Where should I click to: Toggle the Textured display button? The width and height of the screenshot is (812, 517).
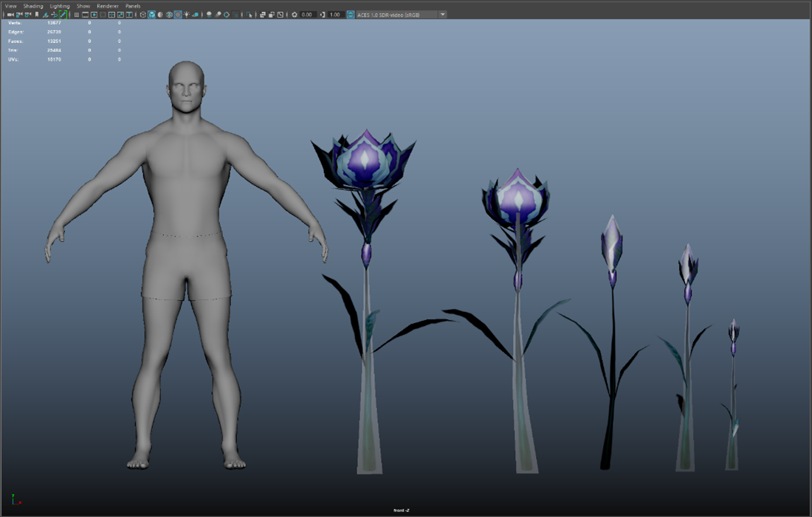pos(177,15)
